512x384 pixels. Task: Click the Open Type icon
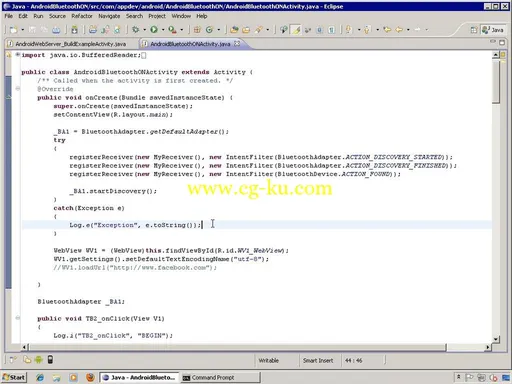click(x=234, y=30)
